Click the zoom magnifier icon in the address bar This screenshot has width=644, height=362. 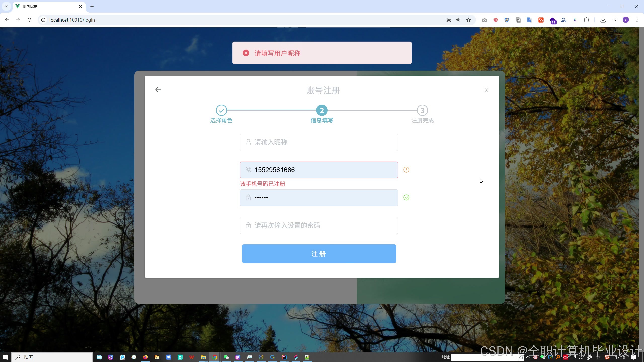458,20
